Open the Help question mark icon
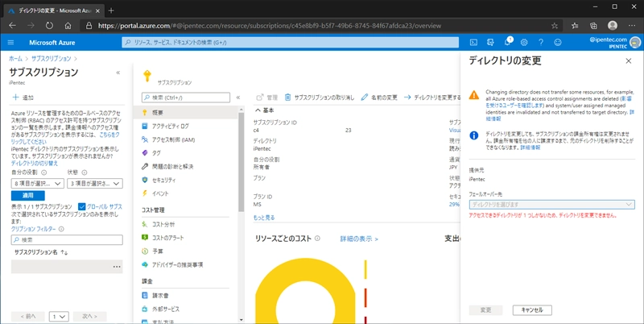 tap(541, 42)
